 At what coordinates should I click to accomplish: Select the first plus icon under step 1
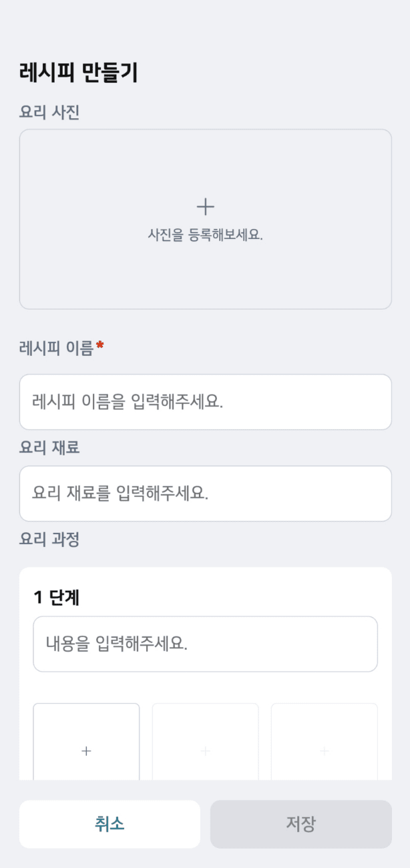click(x=86, y=750)
